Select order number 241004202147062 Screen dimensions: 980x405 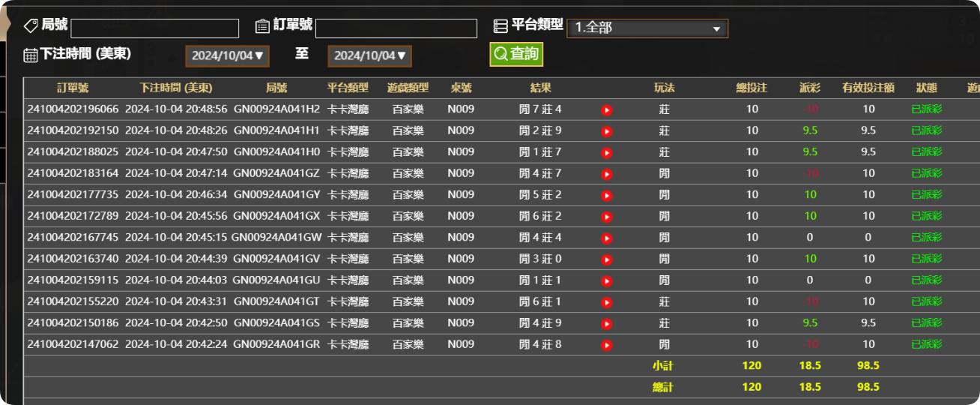pyautogui.click(x=73, y=344)
